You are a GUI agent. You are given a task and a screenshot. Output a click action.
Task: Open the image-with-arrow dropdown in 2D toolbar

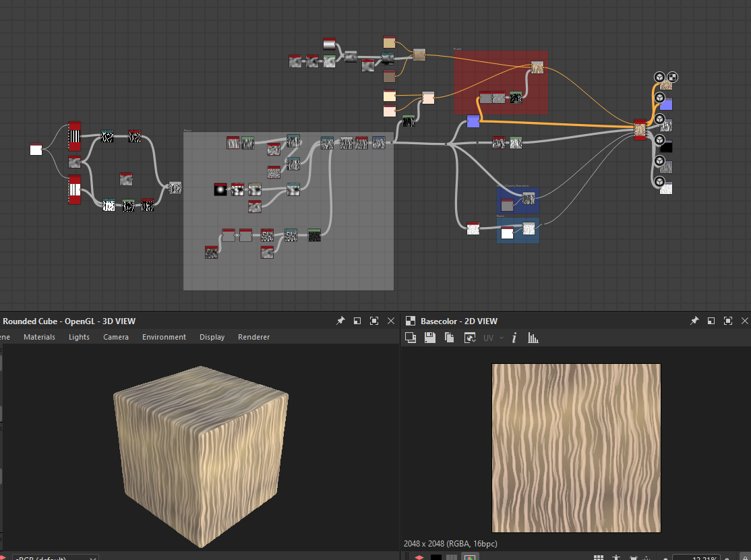pyautogui.click(x=470, y=338)
